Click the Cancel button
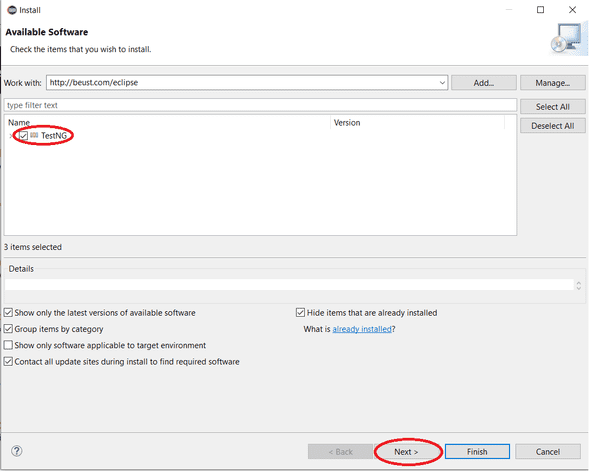The width and height of the screenshot is (590, 472). click(x=547, y=451)
